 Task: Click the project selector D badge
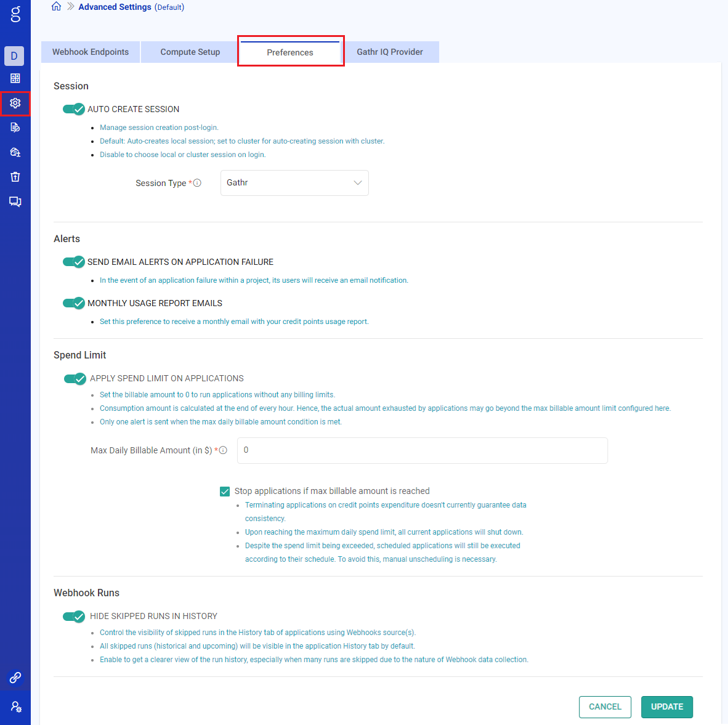[14, 56]
